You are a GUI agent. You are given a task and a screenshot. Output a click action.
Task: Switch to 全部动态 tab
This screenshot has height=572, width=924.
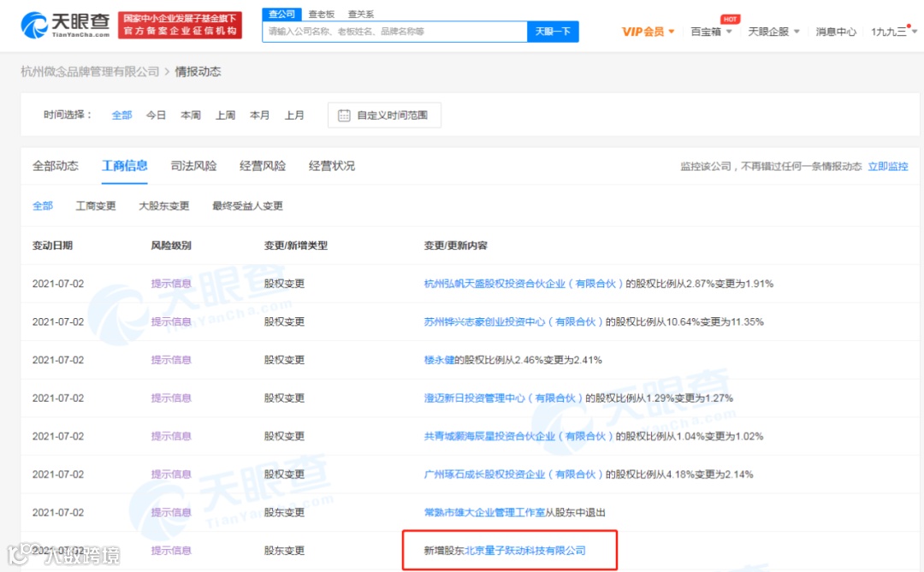tap(56, 166)
